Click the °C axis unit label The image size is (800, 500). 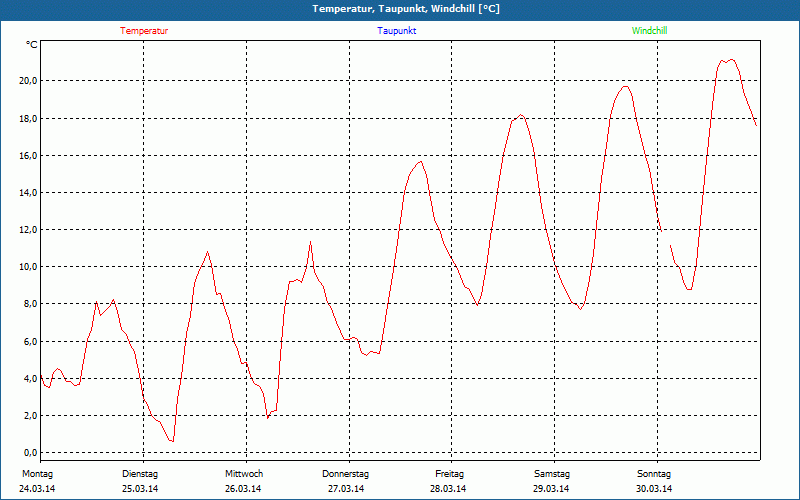(32, 45)
